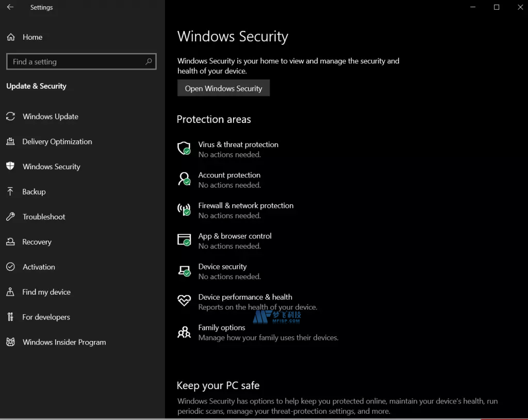
Task: Click the Home house icon
Action: click(x=11, y=37)
